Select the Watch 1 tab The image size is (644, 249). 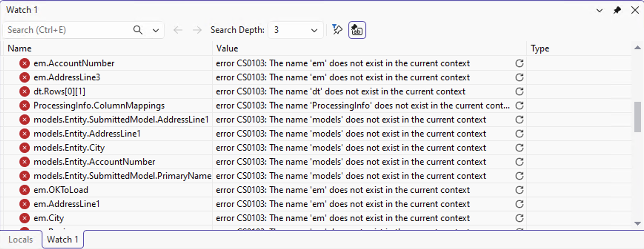[x=62, y=239]
